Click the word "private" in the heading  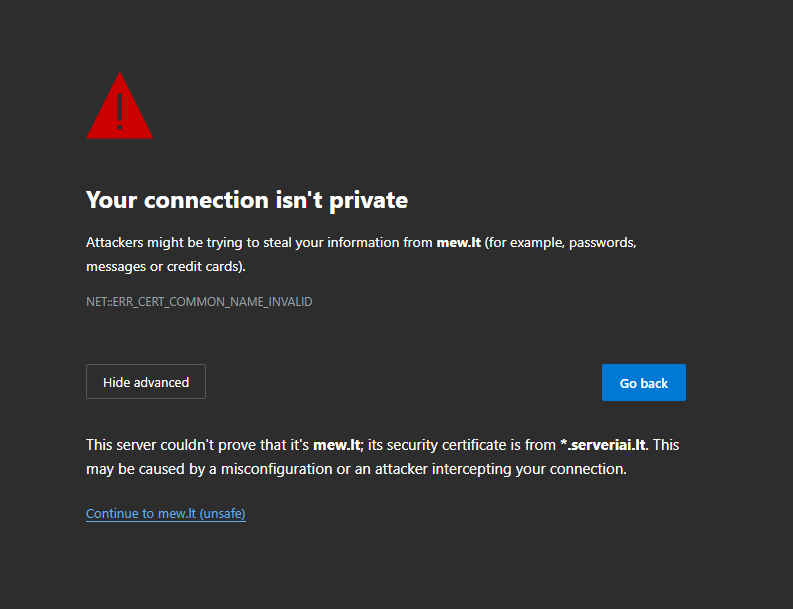point(369,201)
